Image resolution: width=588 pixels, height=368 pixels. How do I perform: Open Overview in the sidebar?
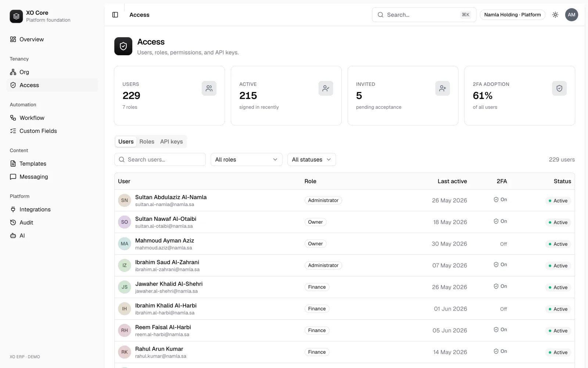click(52, 39)
